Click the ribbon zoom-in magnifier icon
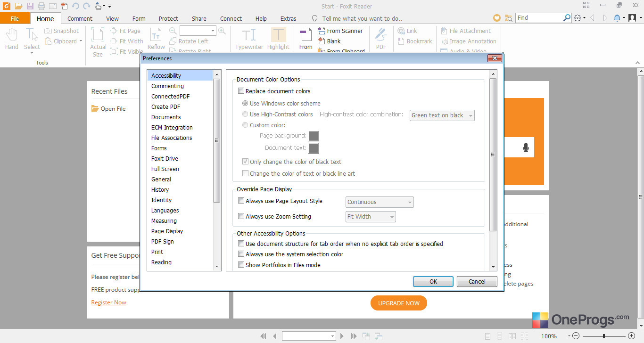The height and width of the screenshot is (343, 644). [x=222, y=31]
